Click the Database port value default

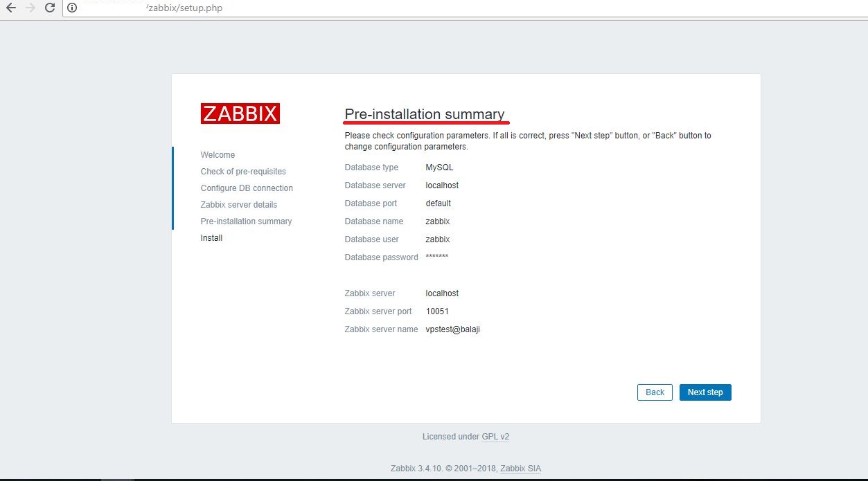[439, 203]
